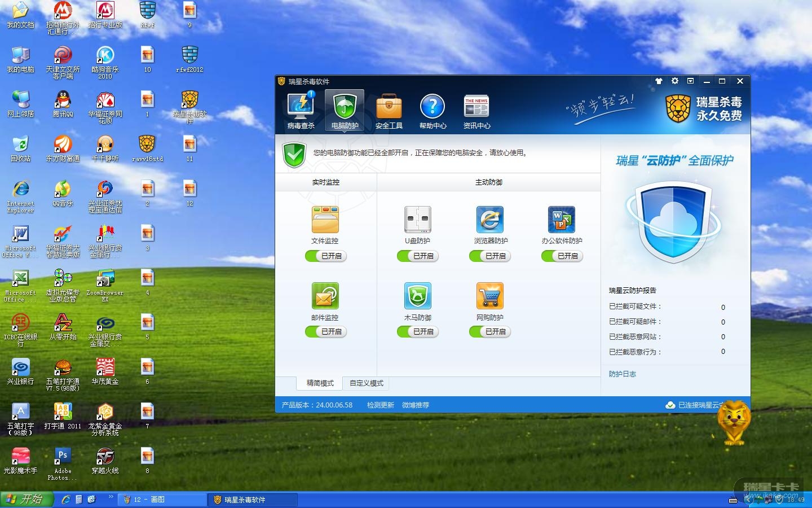Switch to the 精简模式 tab
Image resolution: width=812 pixels, height=508 pixels.
coord(320,383)
